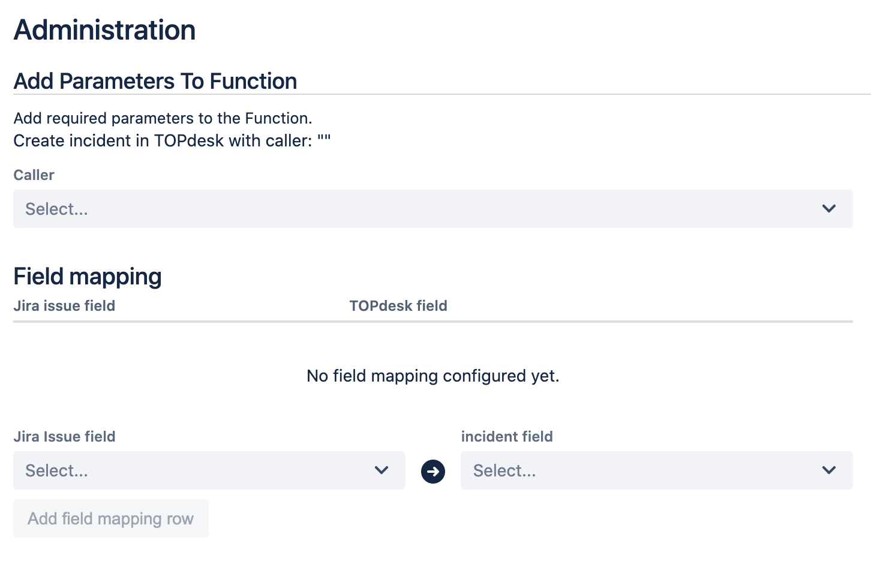Click the Jira Issue field chevron arrow

(382, 470)
